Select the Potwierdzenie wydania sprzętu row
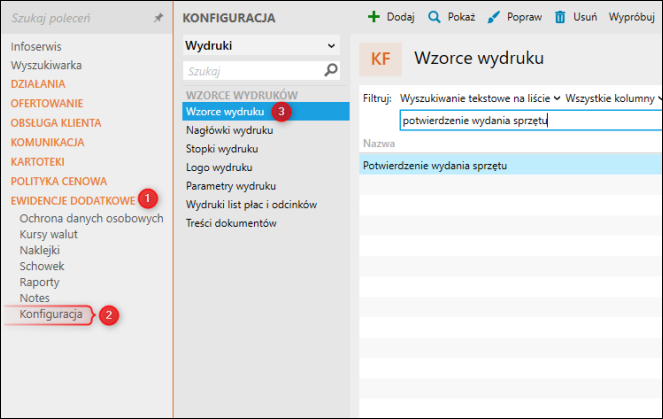The image size is (663, 419). coord(511,165)
